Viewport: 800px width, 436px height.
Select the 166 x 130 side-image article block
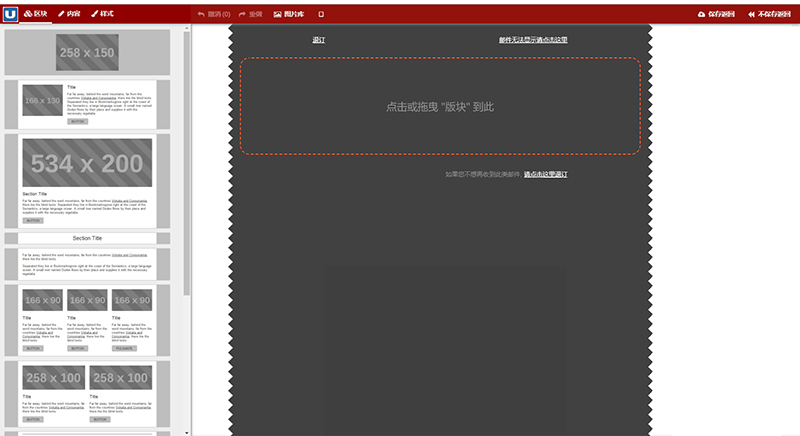(x=87, y=104)
